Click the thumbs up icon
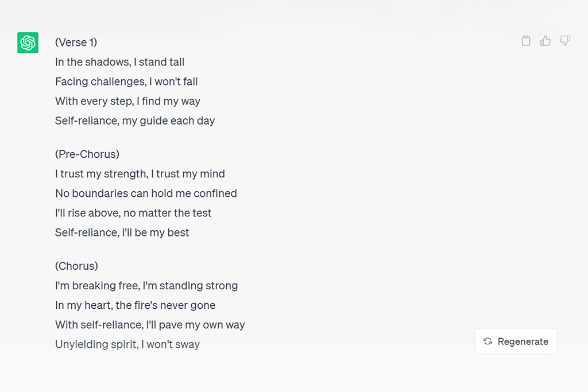Image resolution: width=588 pixels, height=392 pixels. (546, 41)
